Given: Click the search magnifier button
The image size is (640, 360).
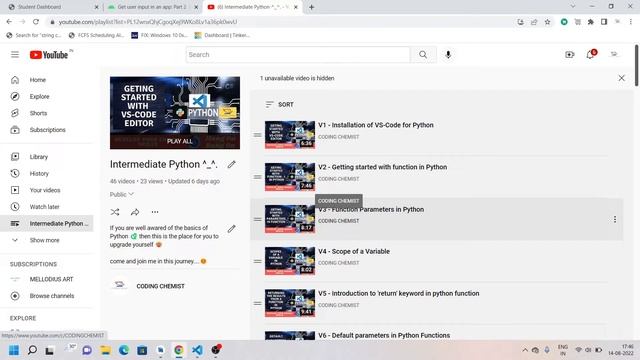Looking at the screenshot, I should 423,55.
